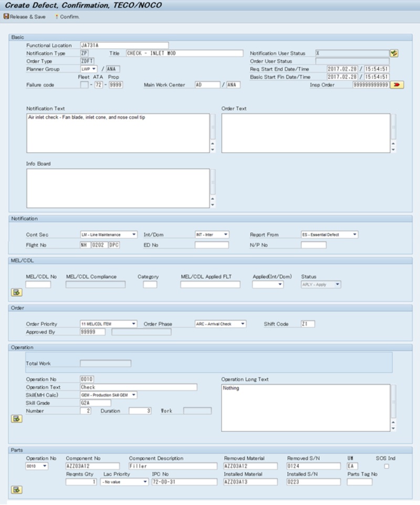This screenshot has height=505, width=420.
Task: Open the Lac Priority dropdown
Action: click(145, 482)
